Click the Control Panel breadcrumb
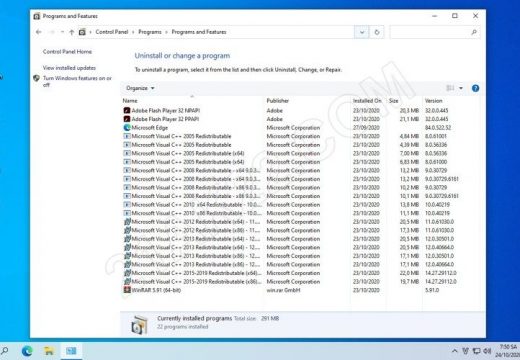520x360 pixels. point(112,32)
